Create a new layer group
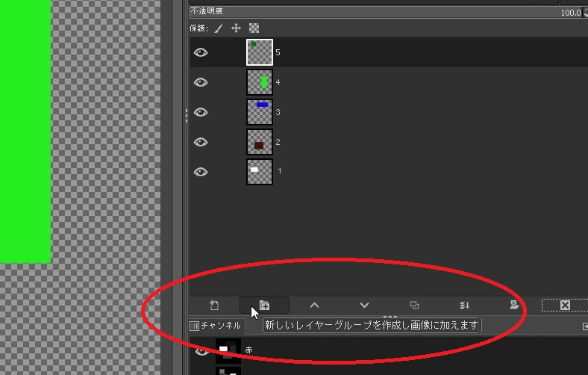The height and width of the screenshot is (375, 588). [264, 305]
